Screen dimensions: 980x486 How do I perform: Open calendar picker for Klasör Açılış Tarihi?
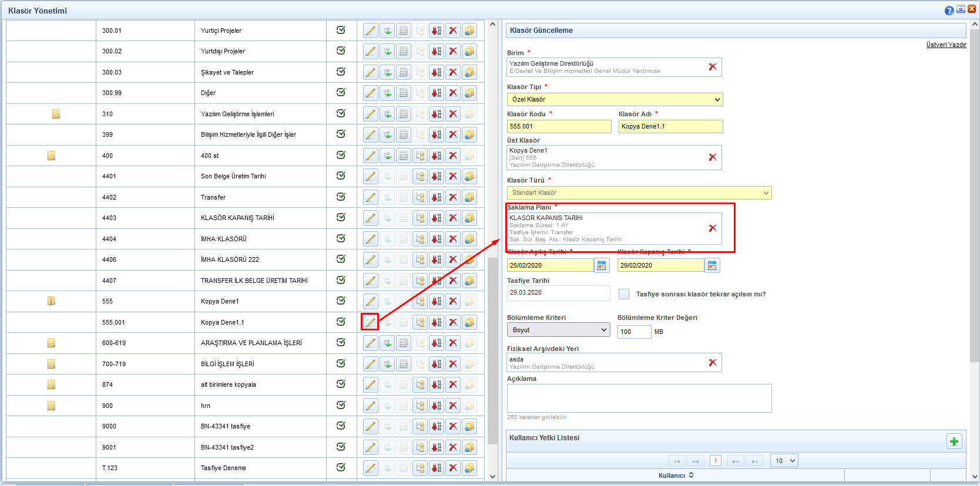point(602,266)
